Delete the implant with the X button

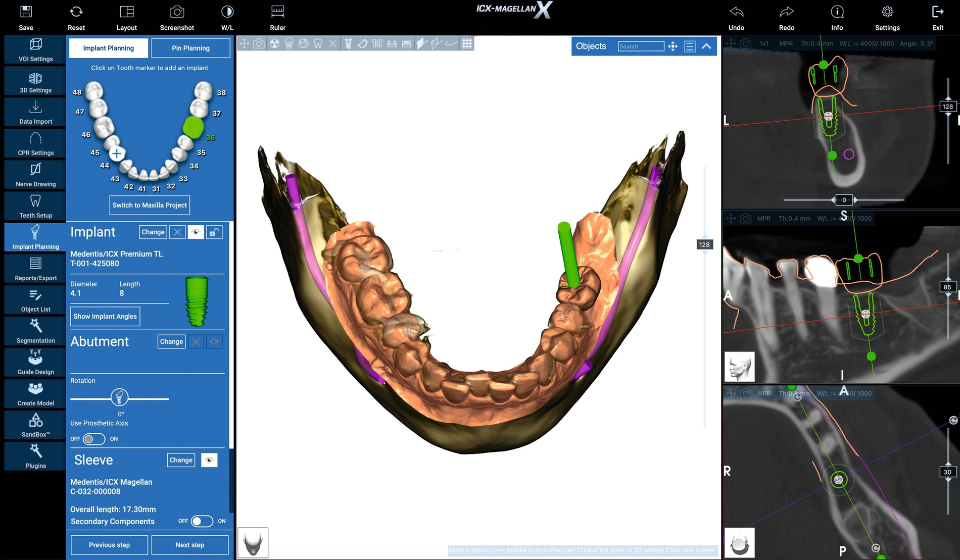pos(177,232)
